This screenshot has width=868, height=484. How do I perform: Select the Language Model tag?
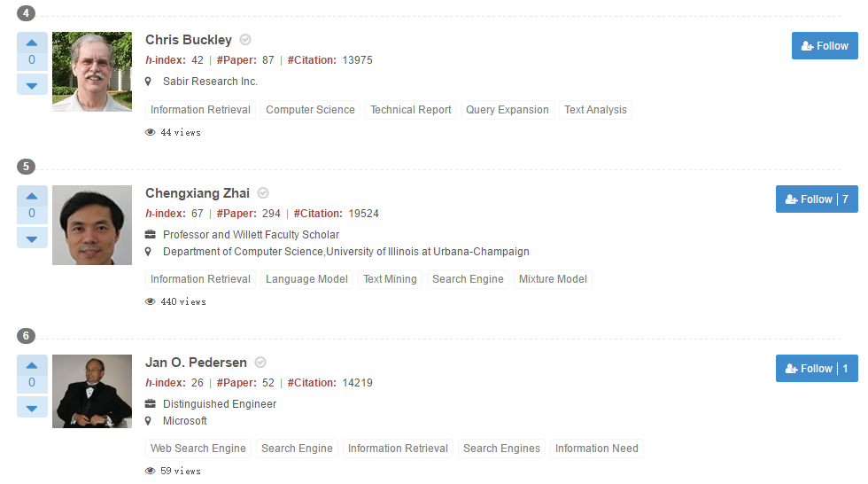pos(306,279)
